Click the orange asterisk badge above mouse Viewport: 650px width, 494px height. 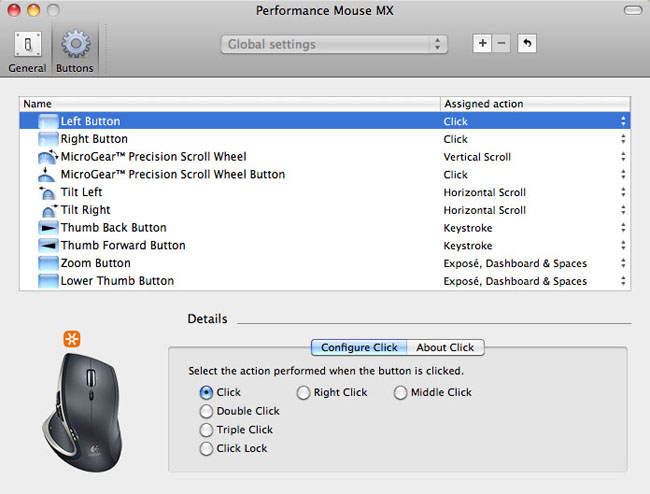72,339
